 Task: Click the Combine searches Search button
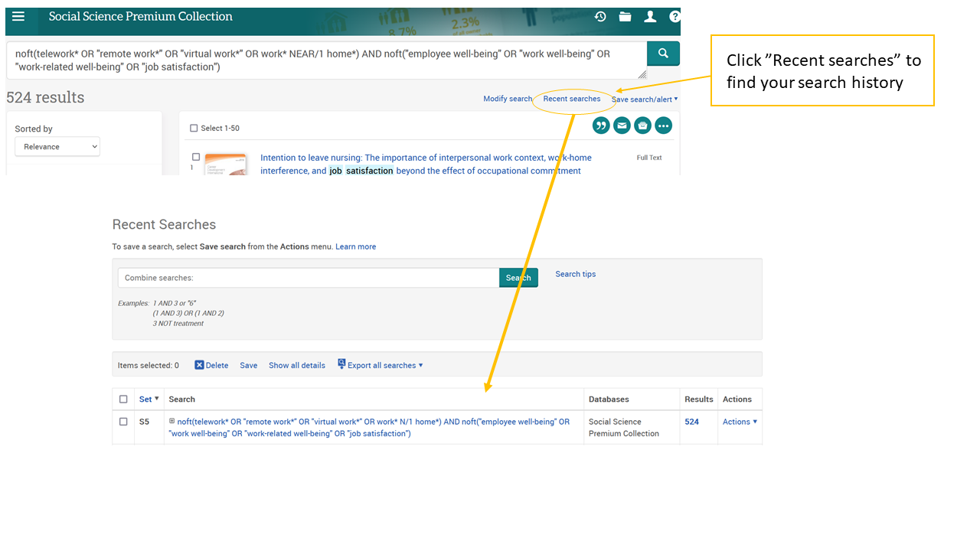click(x=518, y=278)
